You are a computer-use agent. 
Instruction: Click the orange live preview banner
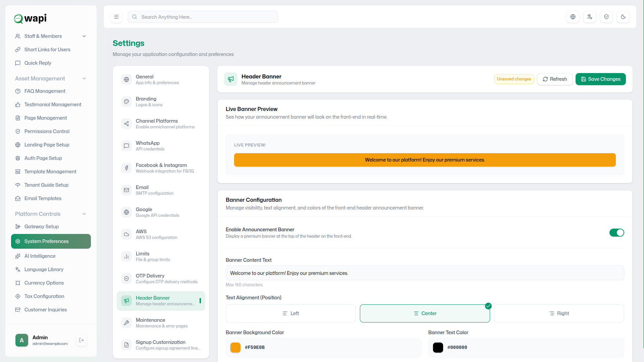[x=425, y=160]
